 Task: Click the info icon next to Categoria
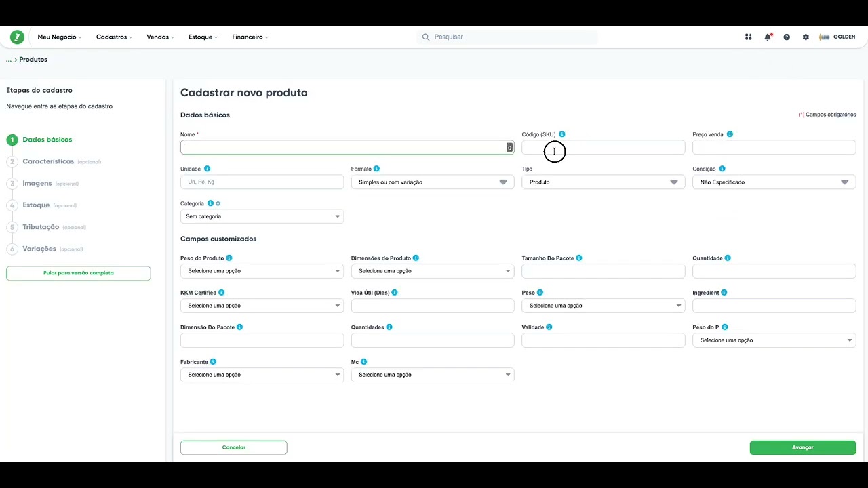(210, 203)
